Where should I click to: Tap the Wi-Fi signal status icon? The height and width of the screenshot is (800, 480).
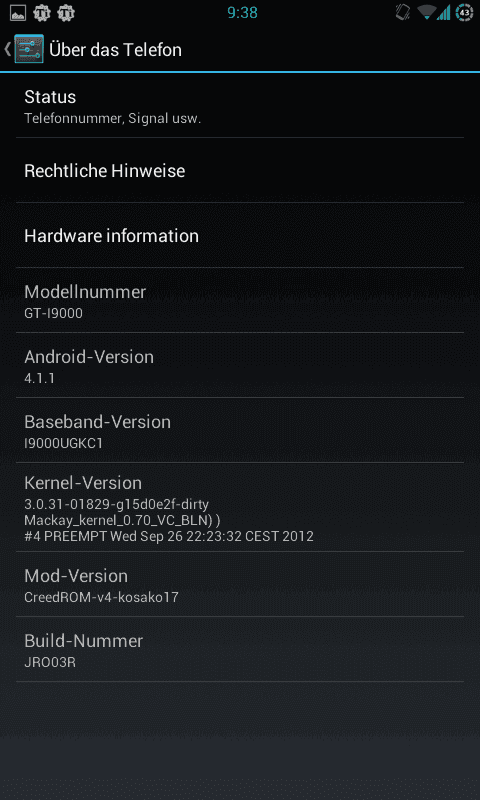(425, 13)
